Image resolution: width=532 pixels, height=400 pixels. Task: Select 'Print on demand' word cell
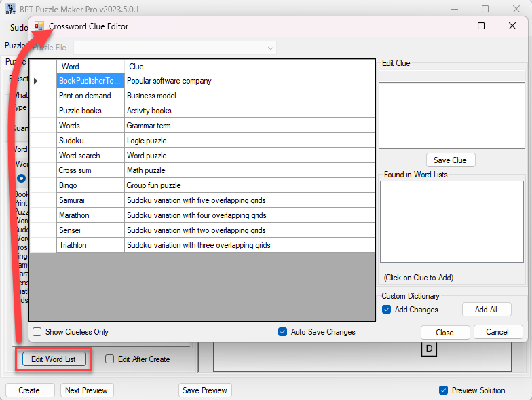(91, 96)
